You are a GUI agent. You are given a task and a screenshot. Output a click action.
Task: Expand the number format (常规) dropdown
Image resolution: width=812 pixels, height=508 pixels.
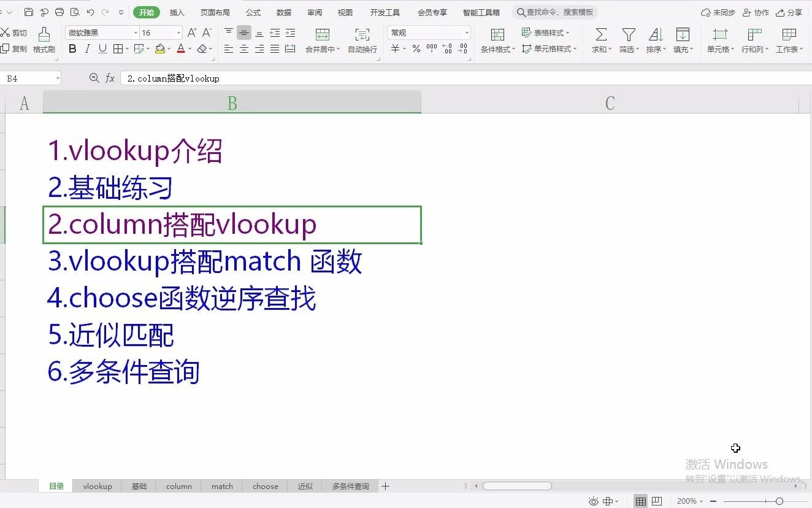466,32
